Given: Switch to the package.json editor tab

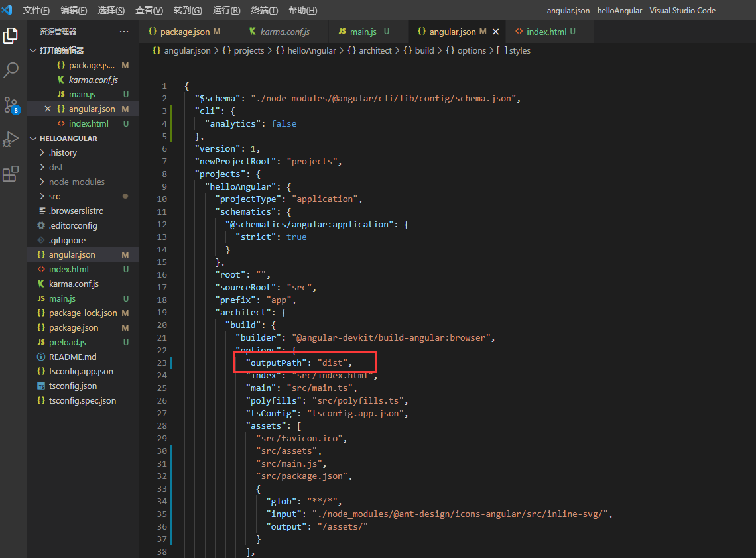Looking at the screenshot, I should point(189,32).
